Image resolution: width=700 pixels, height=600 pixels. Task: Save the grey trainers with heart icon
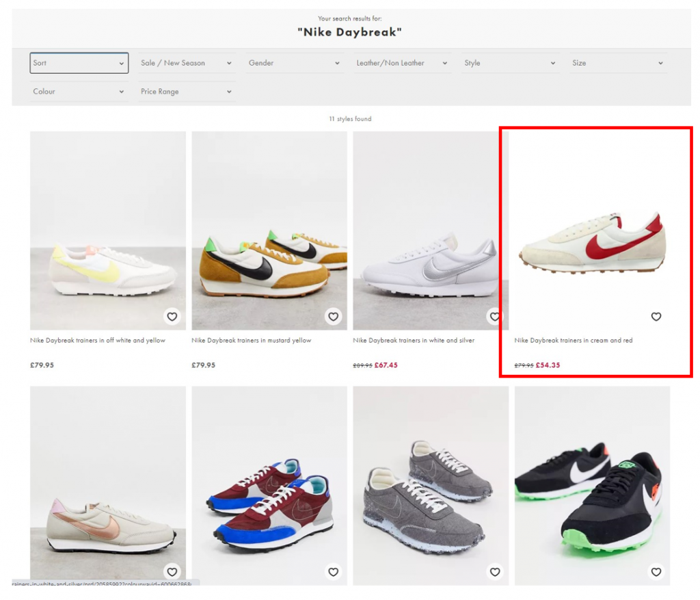[x=495, y=572]
